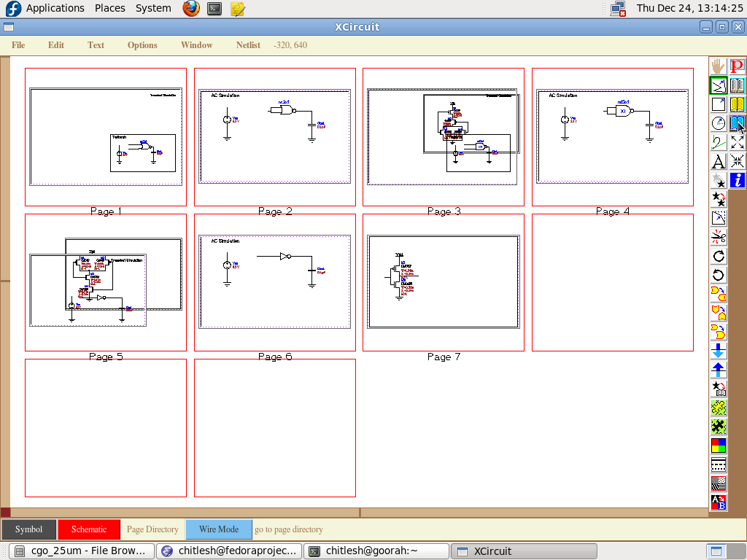The height and width of the screenshot is (560, 747).
Task: Click the zoom out contracting arrows icon
Action: (x=738, y=161)
